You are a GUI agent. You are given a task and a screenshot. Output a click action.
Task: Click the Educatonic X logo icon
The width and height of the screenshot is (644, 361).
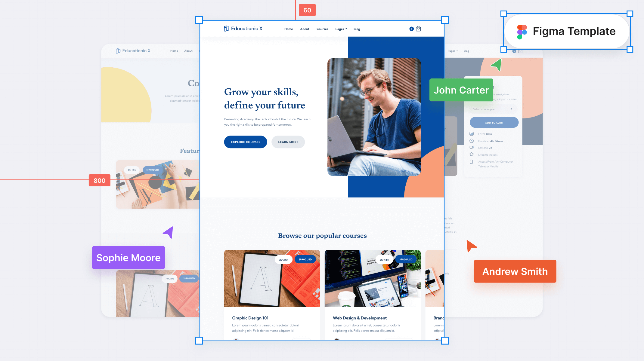226,29
